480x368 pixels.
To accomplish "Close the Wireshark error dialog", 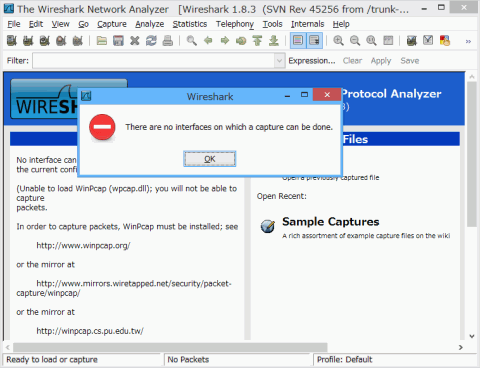I will click(327, 95).
